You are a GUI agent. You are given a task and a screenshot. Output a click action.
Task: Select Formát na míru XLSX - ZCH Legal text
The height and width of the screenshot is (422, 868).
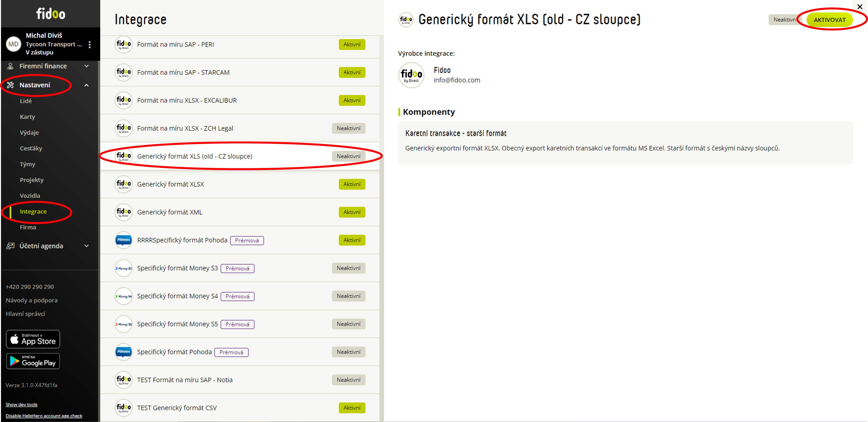[x=185, y=128]
